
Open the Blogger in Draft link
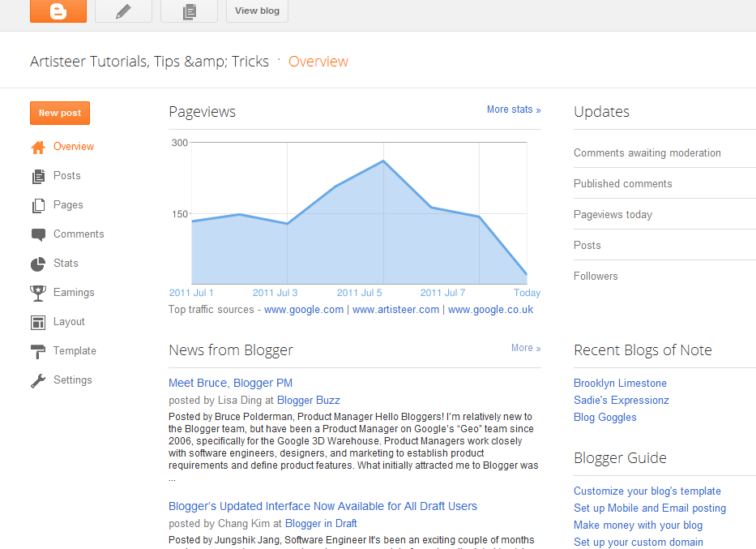pos(321,523)
